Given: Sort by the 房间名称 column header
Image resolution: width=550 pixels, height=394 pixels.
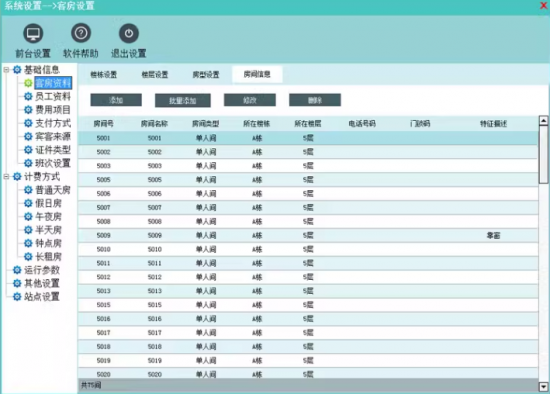Looking at the screenshot, I should 154,123.
